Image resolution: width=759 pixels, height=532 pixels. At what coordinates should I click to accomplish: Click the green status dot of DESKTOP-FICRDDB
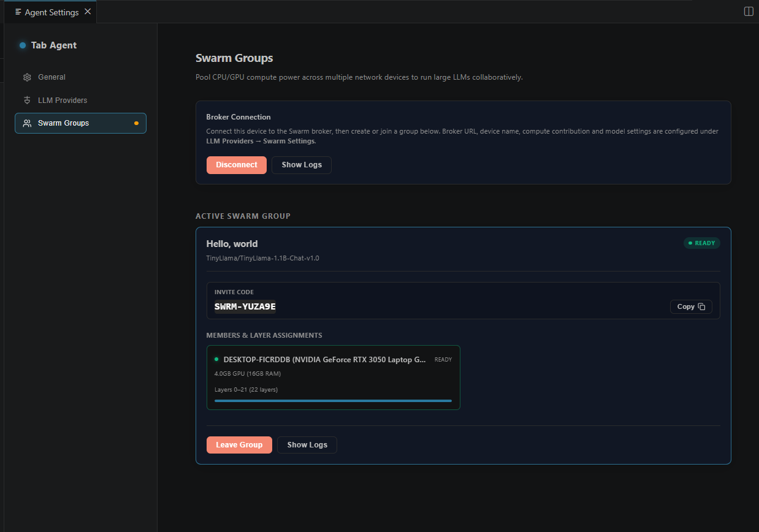pyautogui.click(x=216, y=359)
